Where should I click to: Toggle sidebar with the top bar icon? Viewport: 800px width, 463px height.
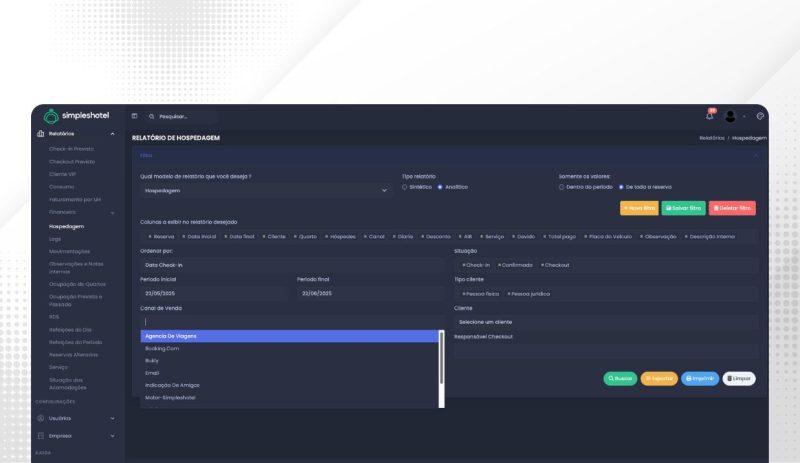pyautogui.click(x=134, y=116)
